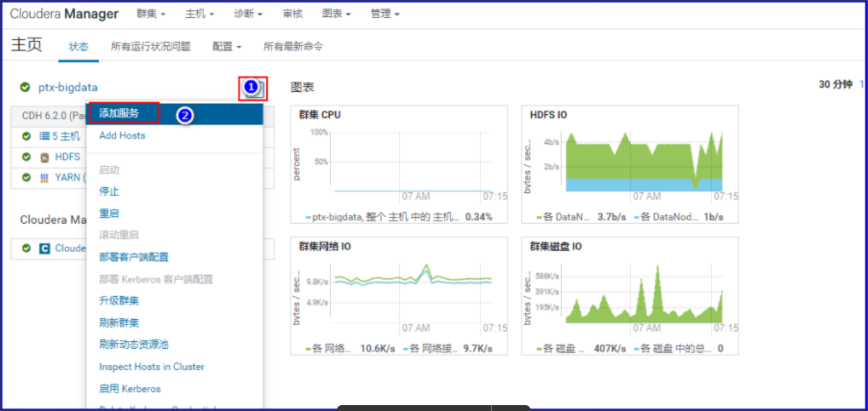The width and height of the screenshot is (868, 411).
Task: Click the 9.7K/s network legend value
Action: (x=478, y=348)
